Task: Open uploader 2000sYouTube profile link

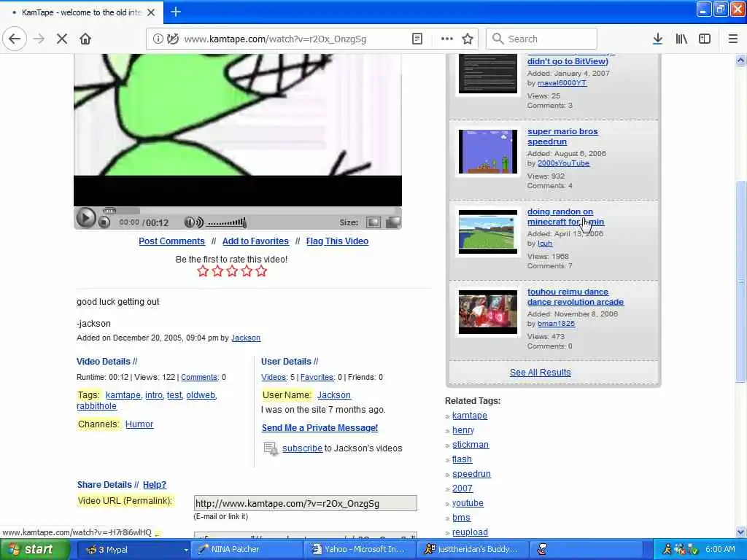Action: [563, 163]
